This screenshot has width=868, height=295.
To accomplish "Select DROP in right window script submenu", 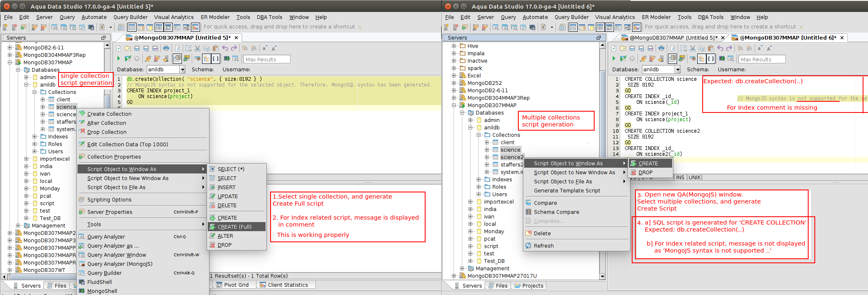I will click(650, 172).
